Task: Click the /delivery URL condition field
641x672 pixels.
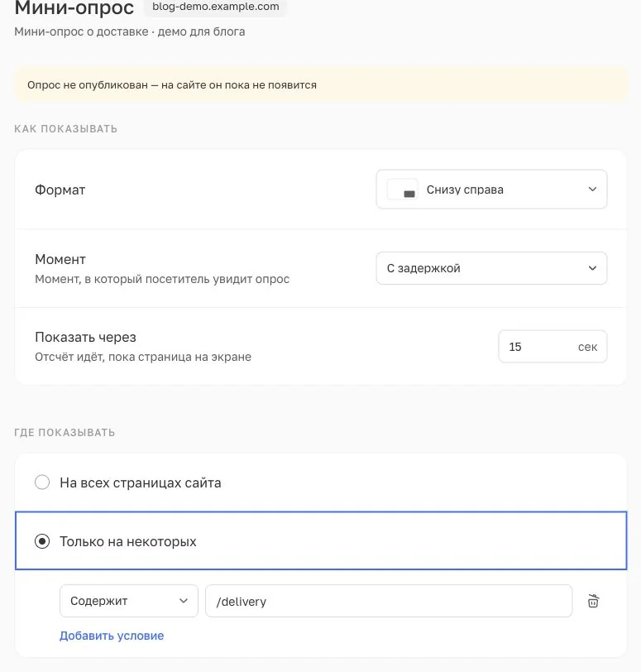Action: [x=389, y=601]
